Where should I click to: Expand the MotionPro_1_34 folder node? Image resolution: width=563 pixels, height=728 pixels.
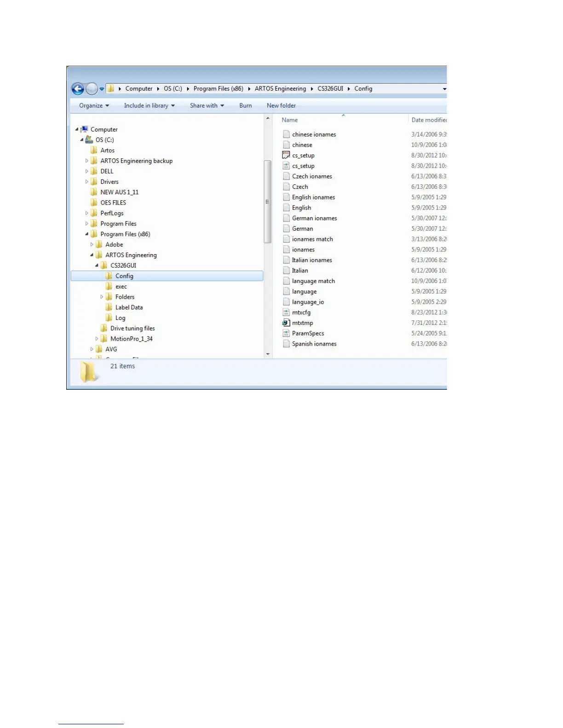click(x=97, y=339)
